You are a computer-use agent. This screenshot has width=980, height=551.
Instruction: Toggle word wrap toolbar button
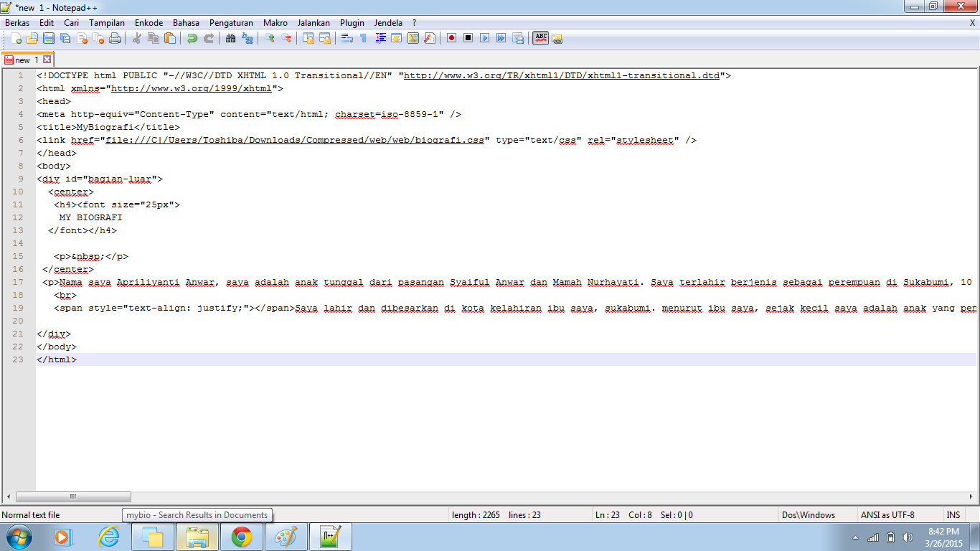[347, 38]
